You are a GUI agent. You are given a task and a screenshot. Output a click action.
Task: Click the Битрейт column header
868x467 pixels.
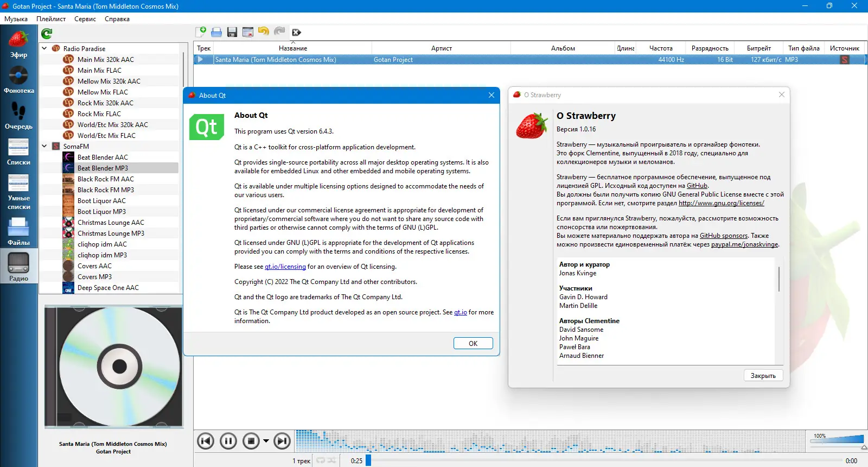(758, 48)
